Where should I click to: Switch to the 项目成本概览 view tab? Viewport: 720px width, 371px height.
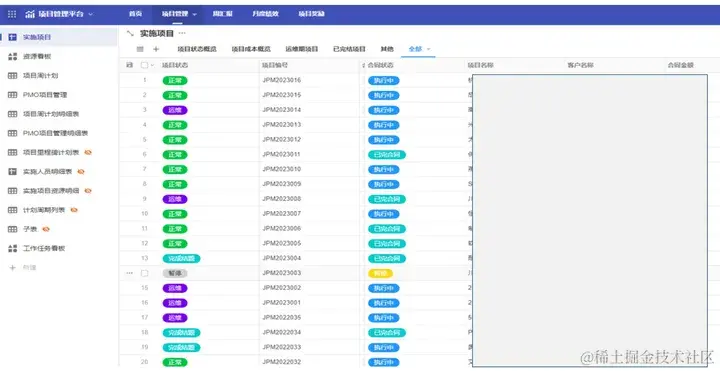(251, 49)
